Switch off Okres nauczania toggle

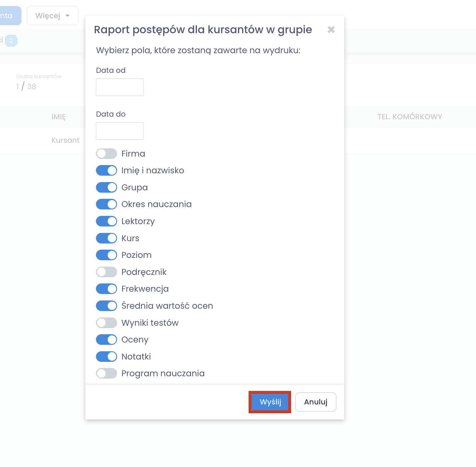click(107, 204)
